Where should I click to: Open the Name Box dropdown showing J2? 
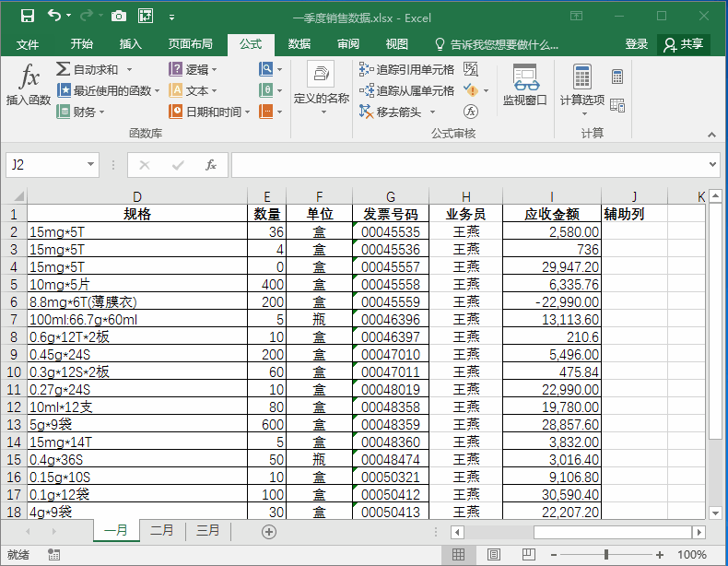coord(90,164)
